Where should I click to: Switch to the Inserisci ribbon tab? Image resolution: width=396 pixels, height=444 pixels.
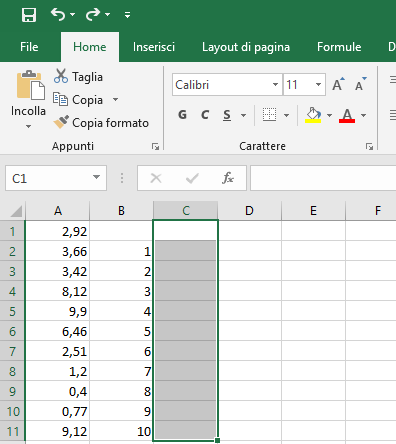click(x=154, y=47)
